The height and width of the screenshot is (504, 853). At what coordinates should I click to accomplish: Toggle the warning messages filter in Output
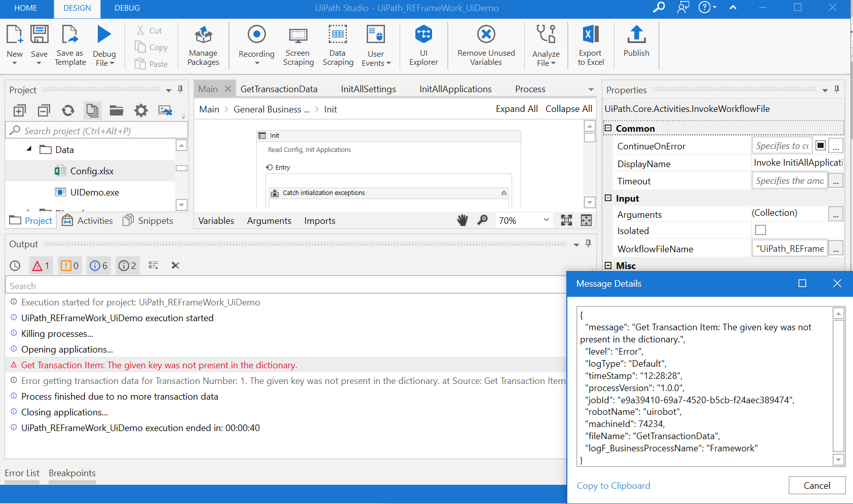point(69,265)
